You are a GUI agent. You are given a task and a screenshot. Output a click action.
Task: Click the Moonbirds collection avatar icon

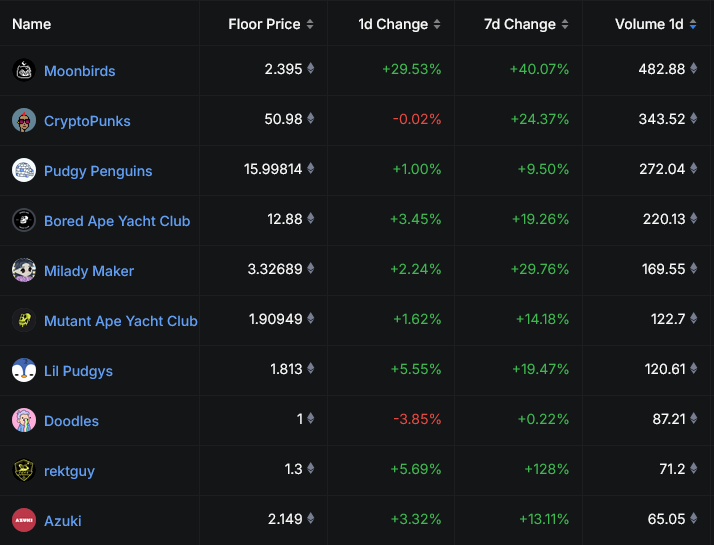coord(24,70)
